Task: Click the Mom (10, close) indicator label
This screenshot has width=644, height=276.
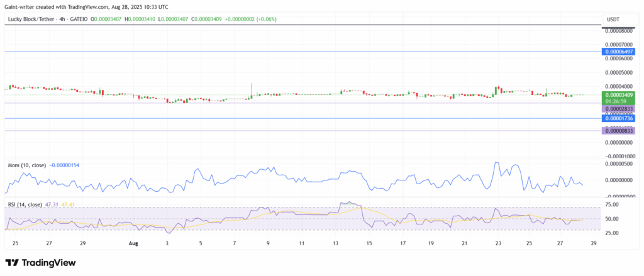Action: pyautogui.click(x=27, y=165)
